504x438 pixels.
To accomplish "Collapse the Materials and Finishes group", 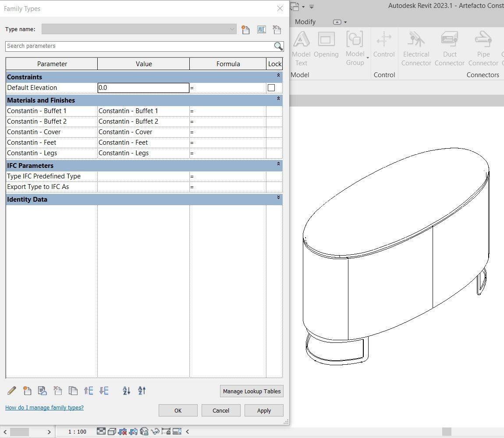I will (x=278, y=98).
